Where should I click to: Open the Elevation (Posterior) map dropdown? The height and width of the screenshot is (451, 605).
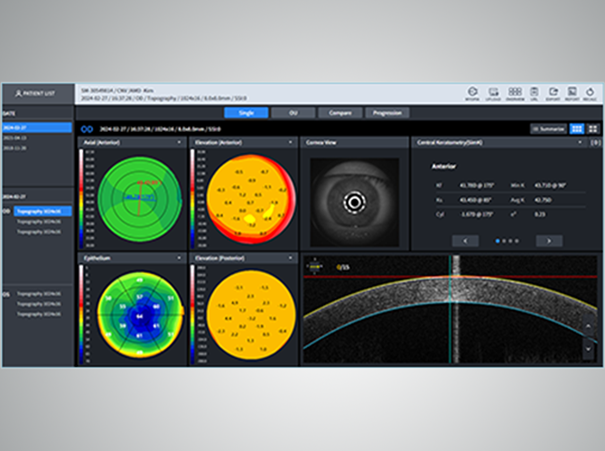pyautogui.click(x=291, y=258)
